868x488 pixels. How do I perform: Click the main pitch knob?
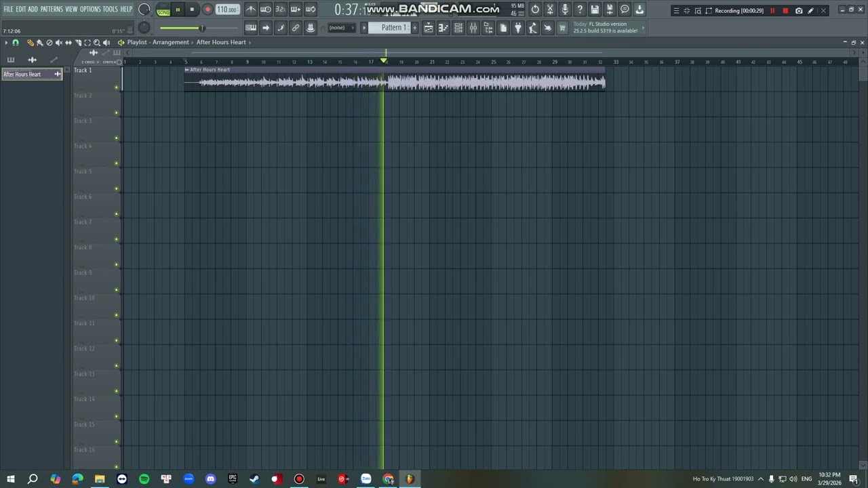click(x=144, y=27)
